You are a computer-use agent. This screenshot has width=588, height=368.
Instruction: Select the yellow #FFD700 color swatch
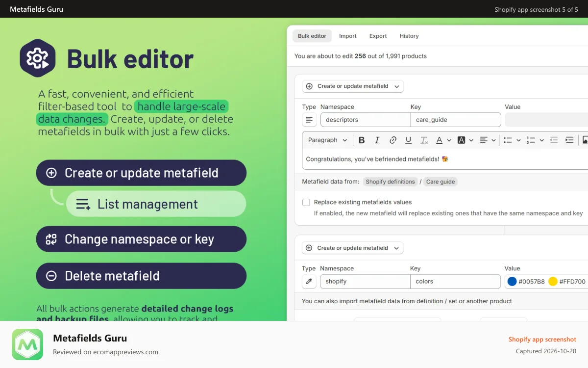553,282
